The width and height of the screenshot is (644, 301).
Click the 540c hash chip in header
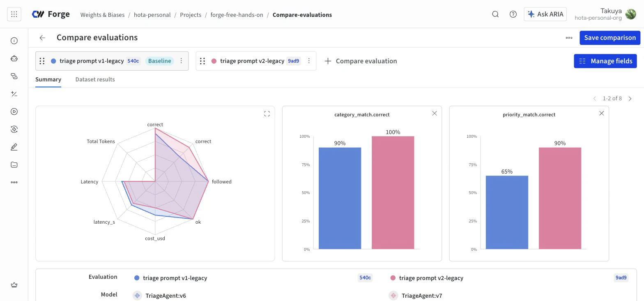click(x=133, y=61)
